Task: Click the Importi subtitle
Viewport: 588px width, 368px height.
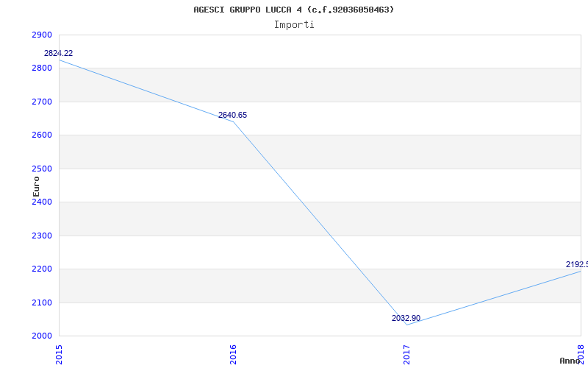Action: point(294,25)
